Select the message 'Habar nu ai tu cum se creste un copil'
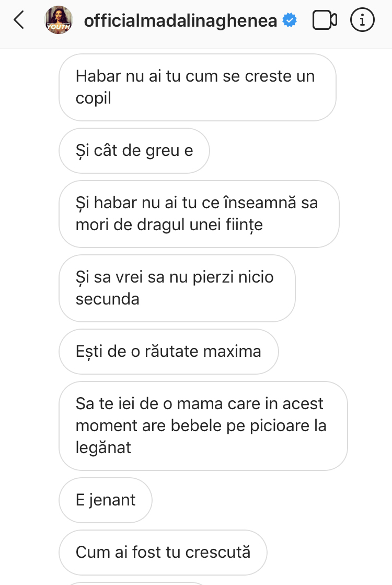This screenshot has height=585, width=392. point(198,87)
